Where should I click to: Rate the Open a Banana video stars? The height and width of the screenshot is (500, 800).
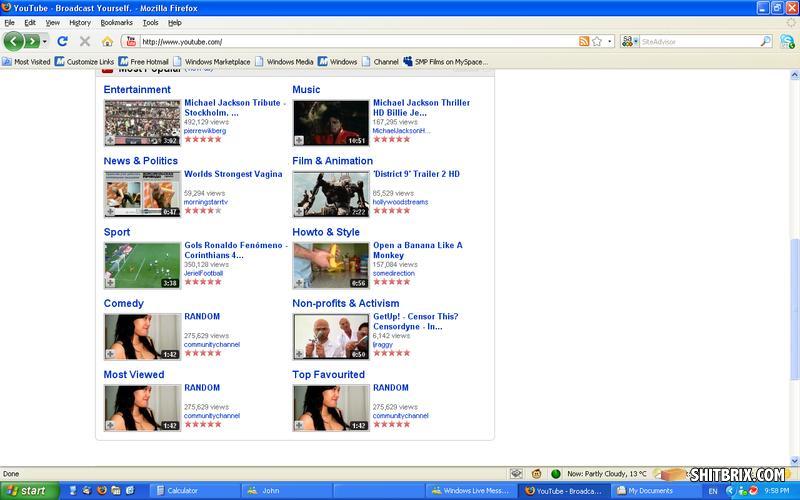[x=391, y=282]
